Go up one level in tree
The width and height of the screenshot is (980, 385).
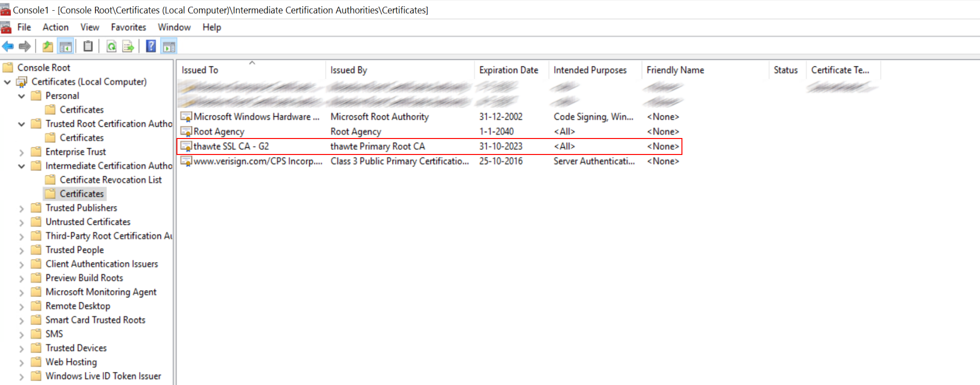point(47,46)
